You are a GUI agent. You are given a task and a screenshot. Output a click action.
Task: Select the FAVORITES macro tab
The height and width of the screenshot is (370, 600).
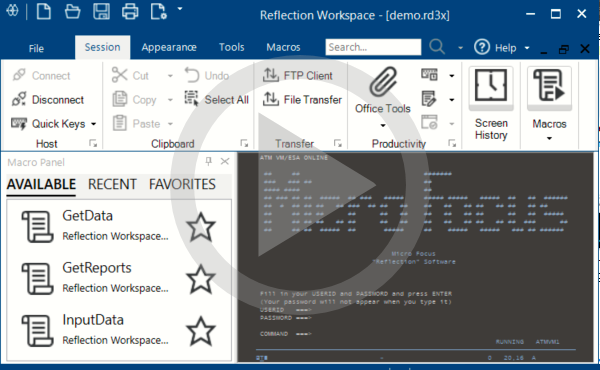pos(182,184)
